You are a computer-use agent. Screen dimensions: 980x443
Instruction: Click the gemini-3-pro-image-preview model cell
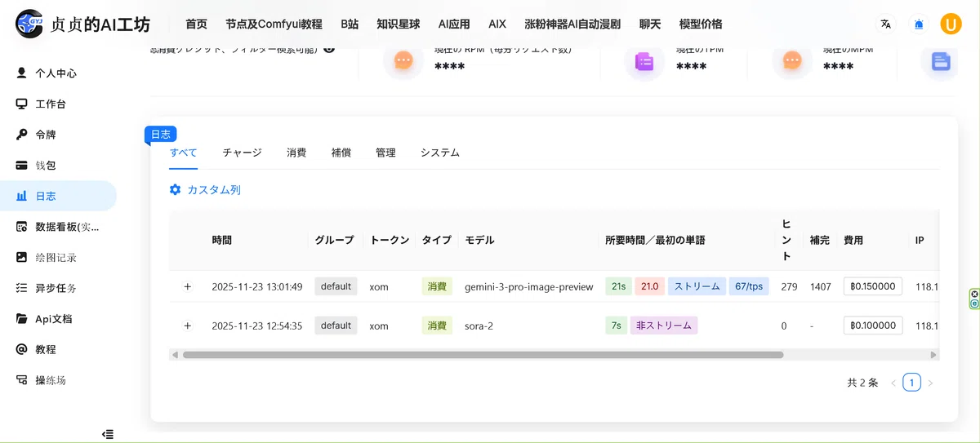(x=529, y=287)
